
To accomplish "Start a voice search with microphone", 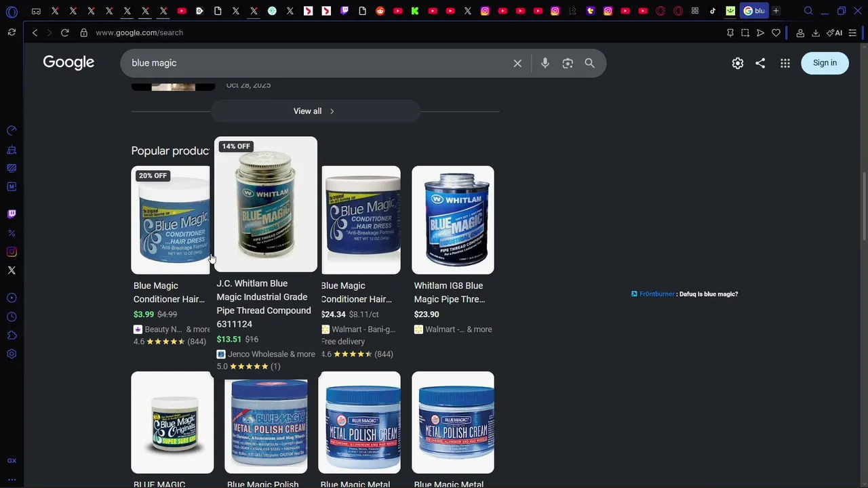I will 545,63.
